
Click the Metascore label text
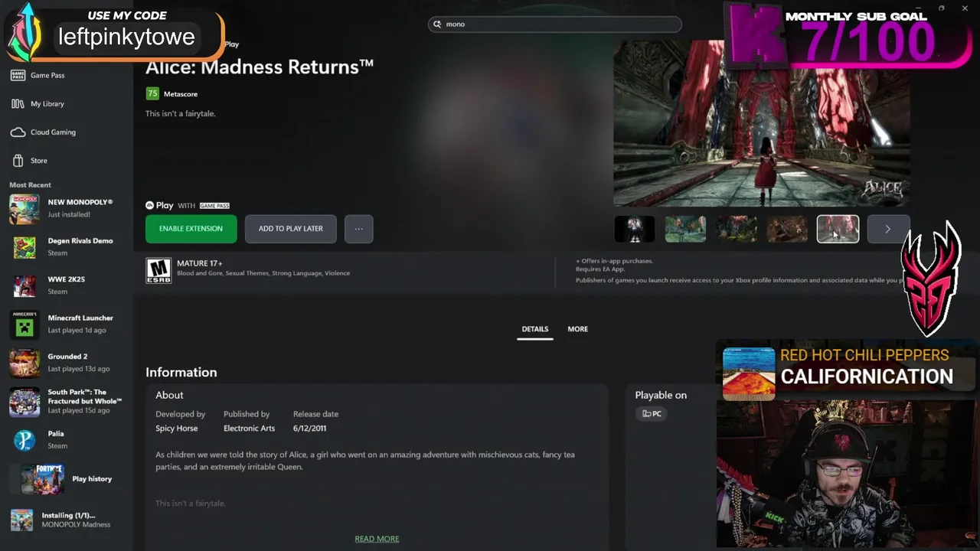click(x=181, y=94)
